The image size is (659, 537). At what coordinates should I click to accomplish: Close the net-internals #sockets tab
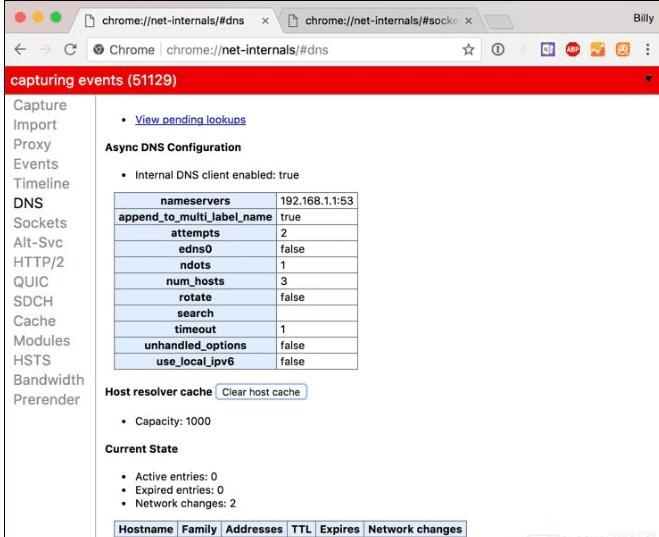[469, 21]
